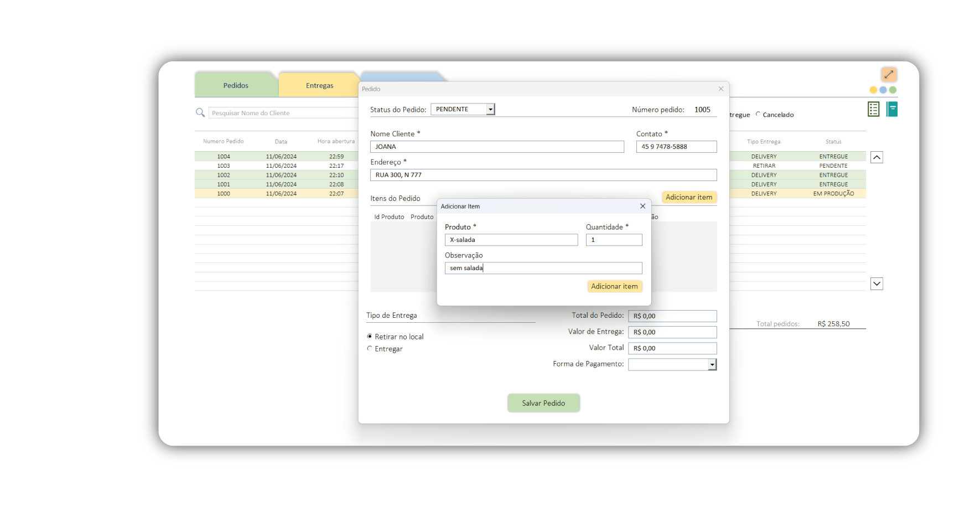Viewport: 980px width, 511px height.
Task: Expand the Forma de Pagamento dropdown
Action: click(x=712, y=364)
